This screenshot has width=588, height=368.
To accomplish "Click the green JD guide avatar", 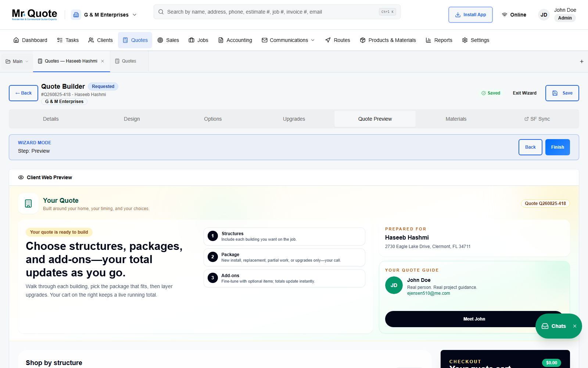I will [x=394, y=285].
